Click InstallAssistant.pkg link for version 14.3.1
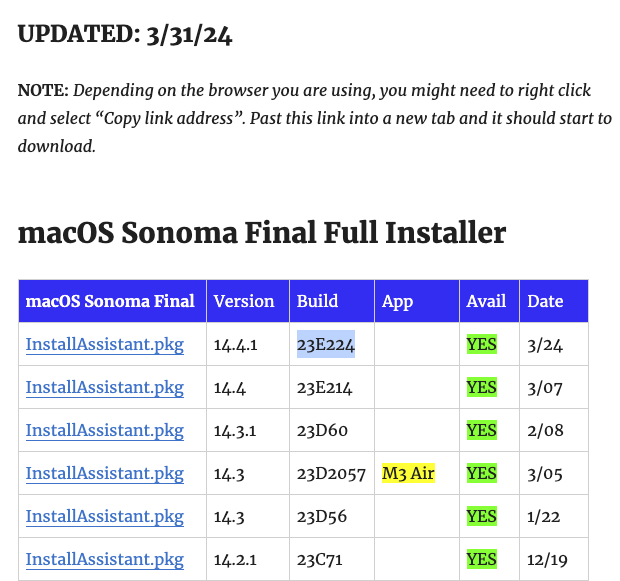This screenshot has width=620, height=581. pyautogui.click(x=105, y=430)
